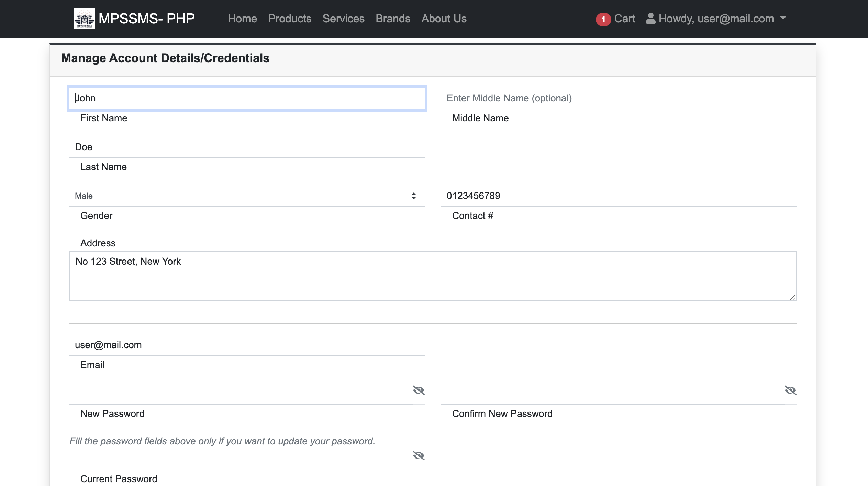Screen dimensions: 868x486
Task: Click the Email field with user@mail.com
Action: click(247, 345)
